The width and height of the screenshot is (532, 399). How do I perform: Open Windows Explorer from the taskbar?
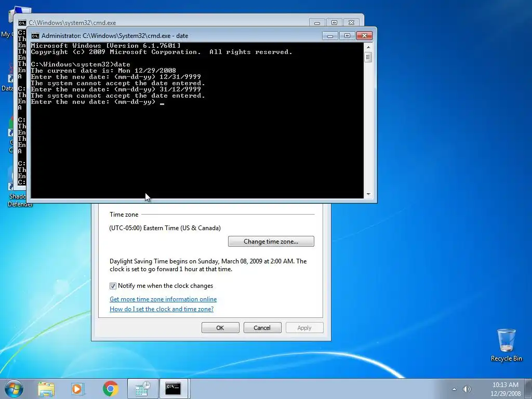click(46, 389)
